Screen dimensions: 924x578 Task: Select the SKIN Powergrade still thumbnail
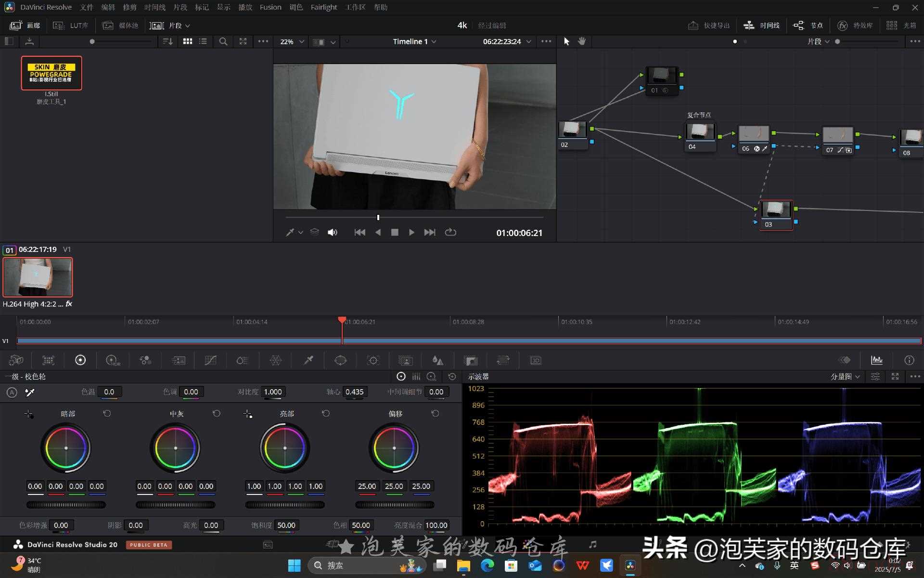(51, 73)
